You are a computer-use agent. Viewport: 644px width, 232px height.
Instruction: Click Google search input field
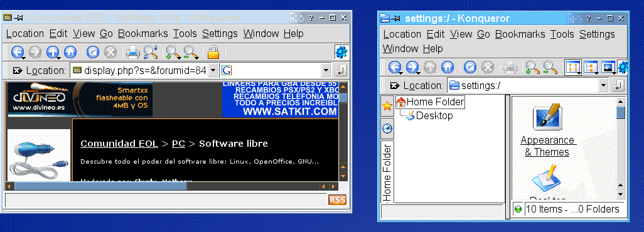(x=276, y=71)
